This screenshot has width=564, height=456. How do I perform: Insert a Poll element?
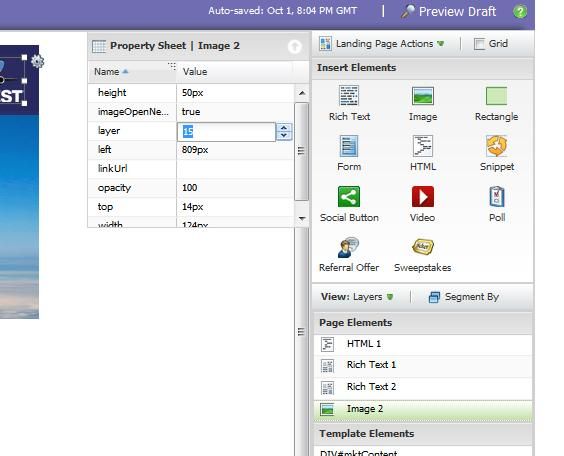coord(497,204)
